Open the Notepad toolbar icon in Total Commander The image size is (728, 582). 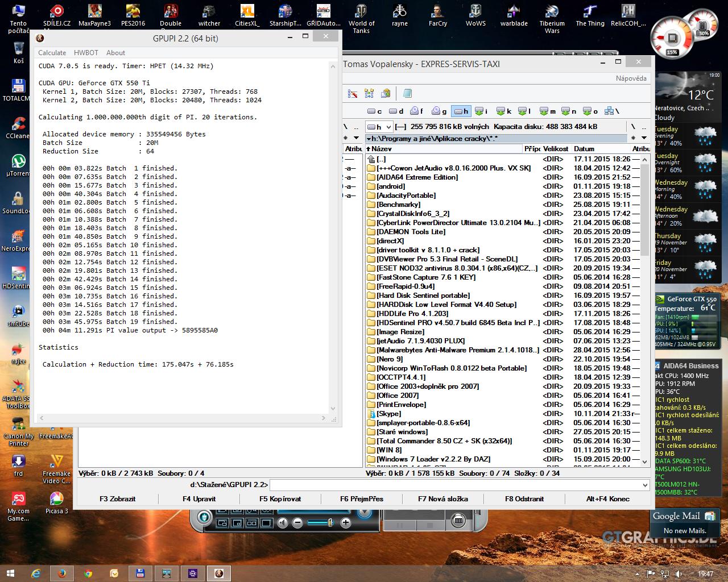tap(407, 93)
